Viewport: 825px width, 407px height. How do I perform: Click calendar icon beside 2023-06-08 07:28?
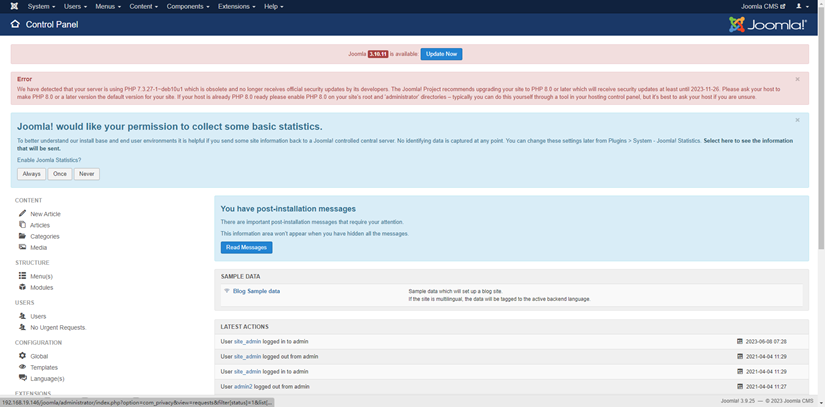740,341
